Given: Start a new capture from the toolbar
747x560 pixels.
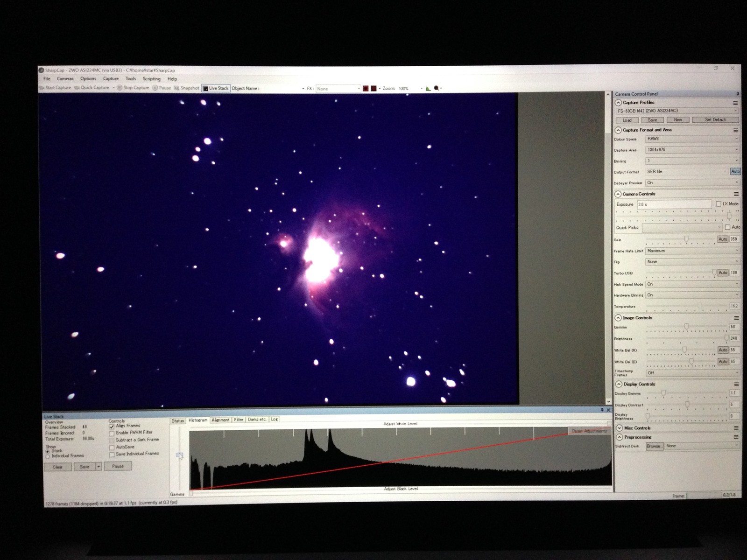Looking at the screenshot, I should (x=56, y=88).
